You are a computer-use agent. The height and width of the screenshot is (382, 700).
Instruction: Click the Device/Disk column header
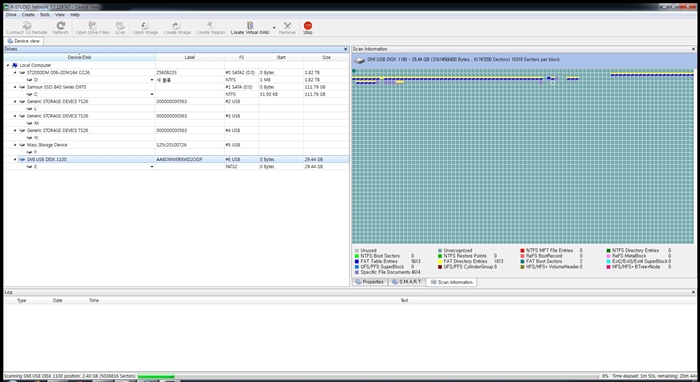click(x=79, y=58)
